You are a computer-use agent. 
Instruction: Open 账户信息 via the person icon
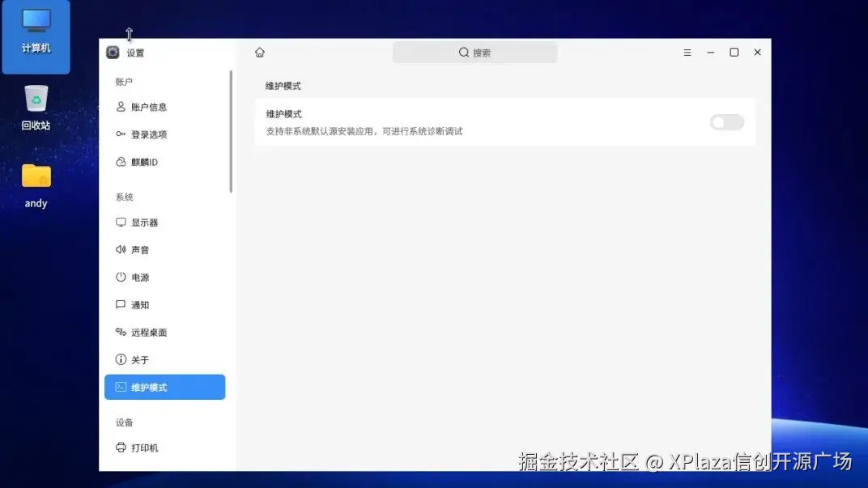119,106
